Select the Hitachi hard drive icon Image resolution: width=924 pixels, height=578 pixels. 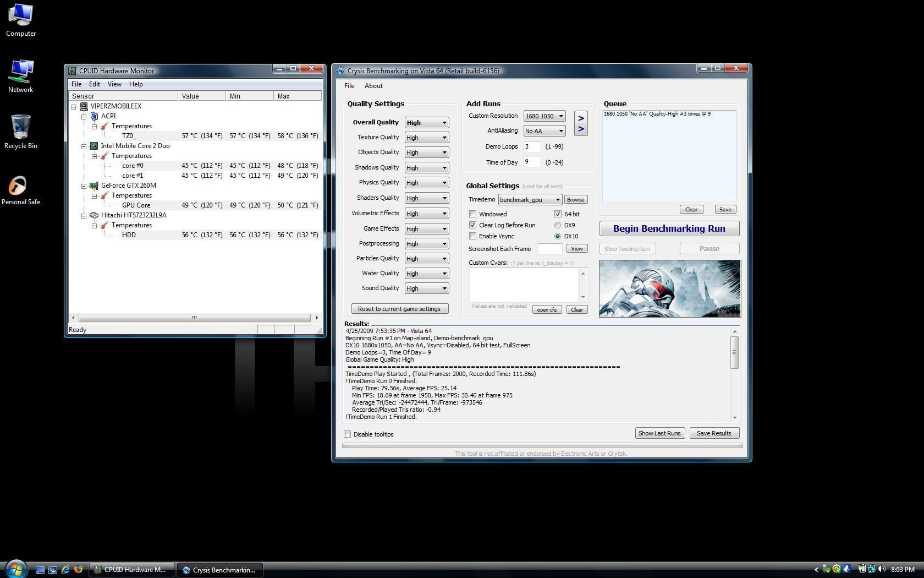tap(94, 215)
